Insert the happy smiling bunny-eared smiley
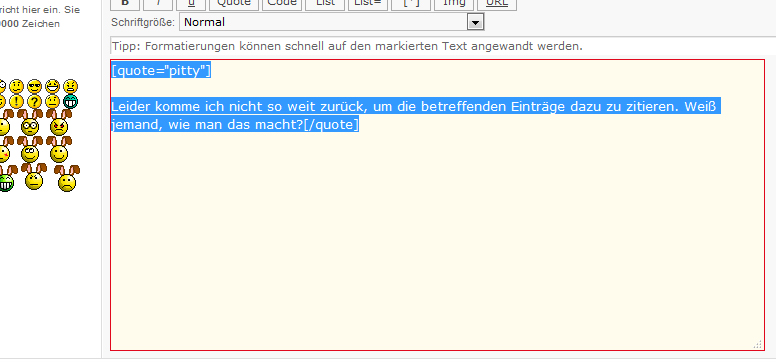 59,150
